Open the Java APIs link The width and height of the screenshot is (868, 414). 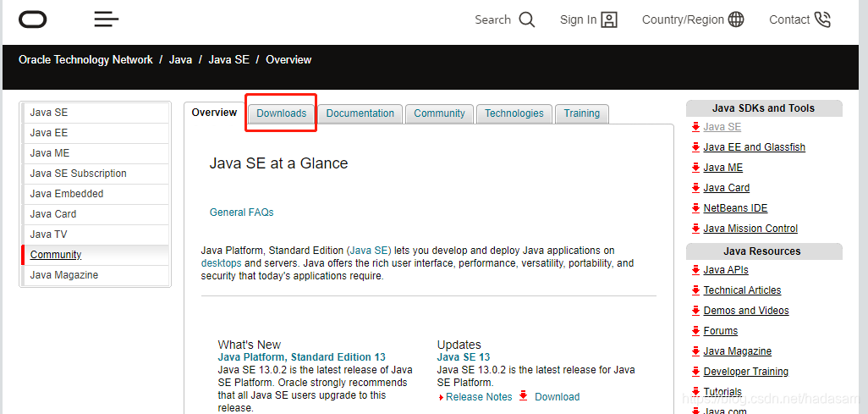click(726, 270)
